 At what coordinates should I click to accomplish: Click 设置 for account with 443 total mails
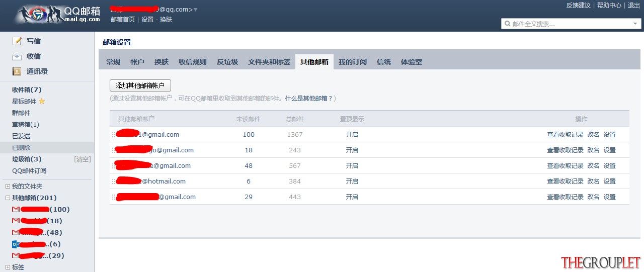[x=609, y=197]
